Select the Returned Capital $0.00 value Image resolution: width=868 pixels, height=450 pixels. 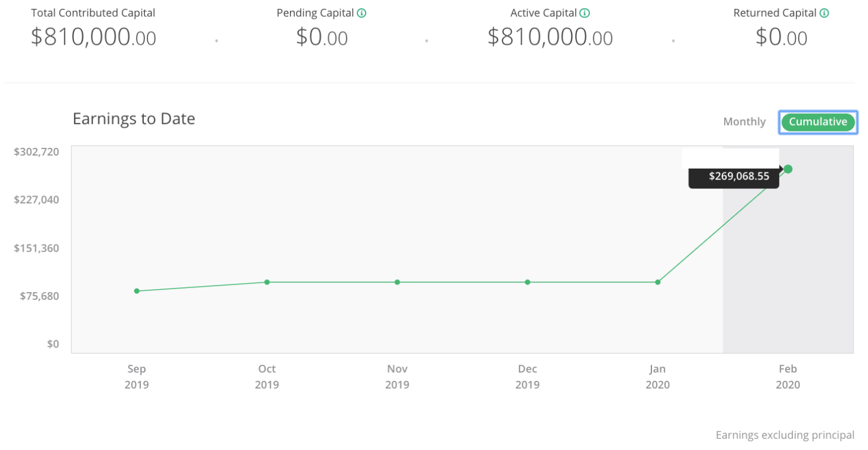(x=781, y=37)
